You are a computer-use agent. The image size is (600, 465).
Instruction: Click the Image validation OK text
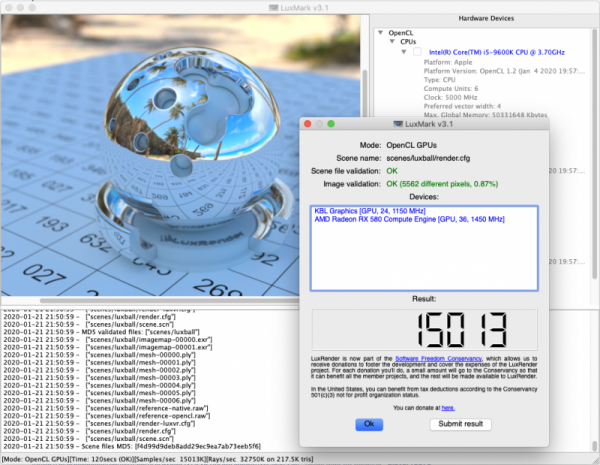click(x=442, y=184)
